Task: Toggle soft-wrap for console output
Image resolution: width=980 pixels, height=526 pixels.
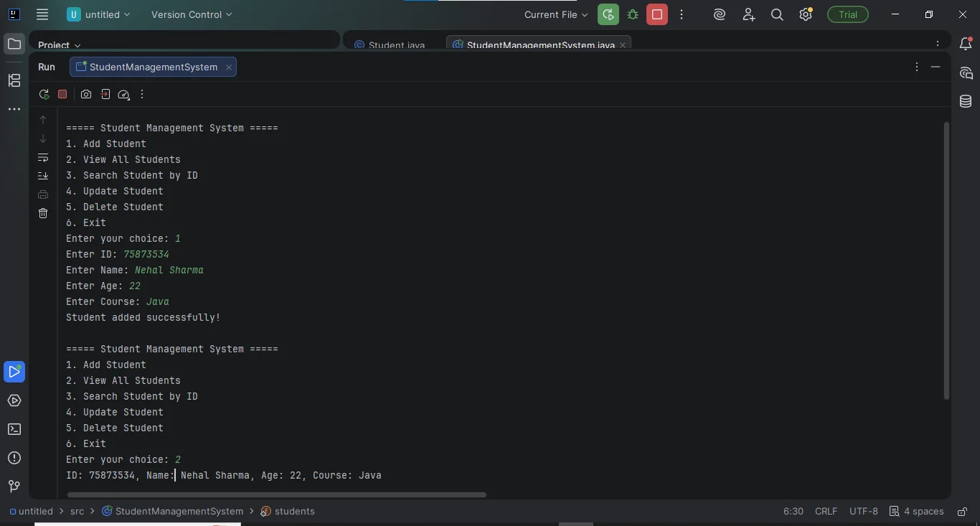Action: (x=43, y=157)
